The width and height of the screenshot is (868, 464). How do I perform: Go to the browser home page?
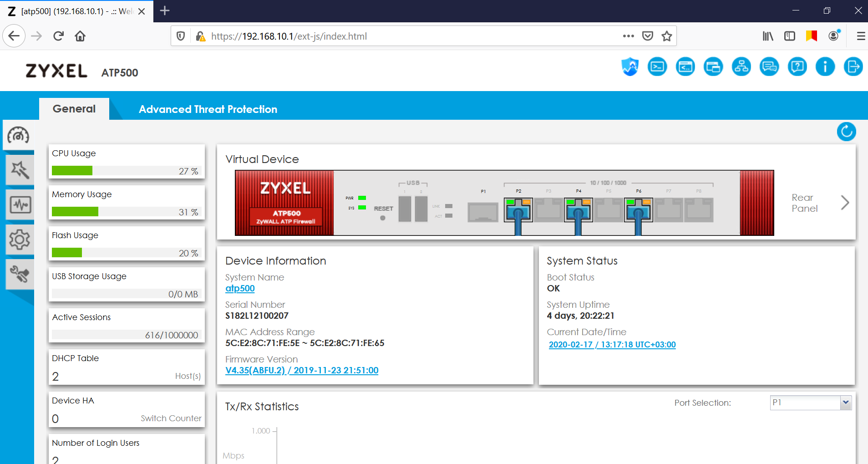80,36
